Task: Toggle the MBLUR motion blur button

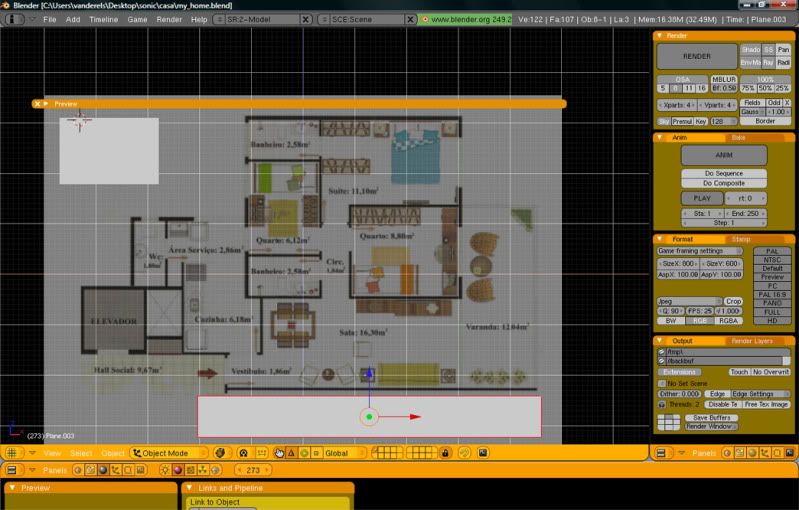Action: click(724, 78)
